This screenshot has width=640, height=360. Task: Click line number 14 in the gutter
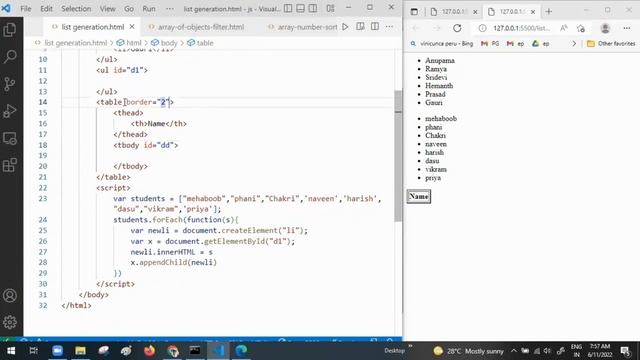pyautogui.click(x=43, y=102)
